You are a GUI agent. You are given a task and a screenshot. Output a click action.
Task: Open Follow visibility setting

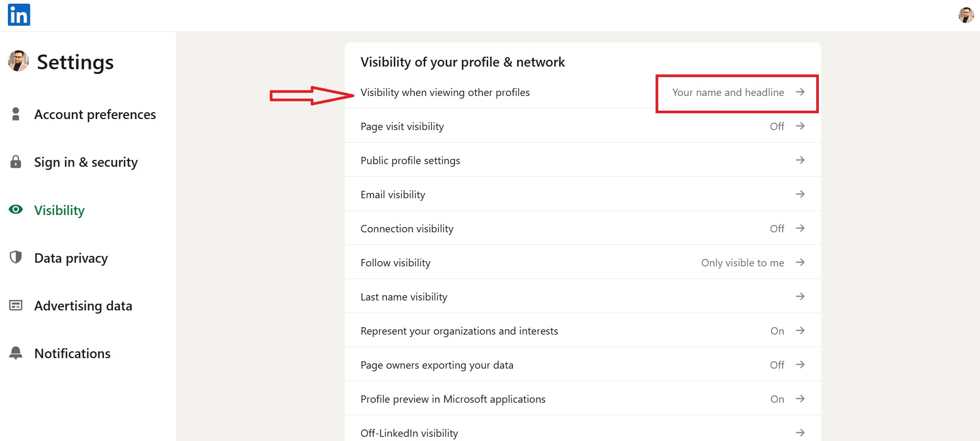pyautogui.click(x=583, y=263)
